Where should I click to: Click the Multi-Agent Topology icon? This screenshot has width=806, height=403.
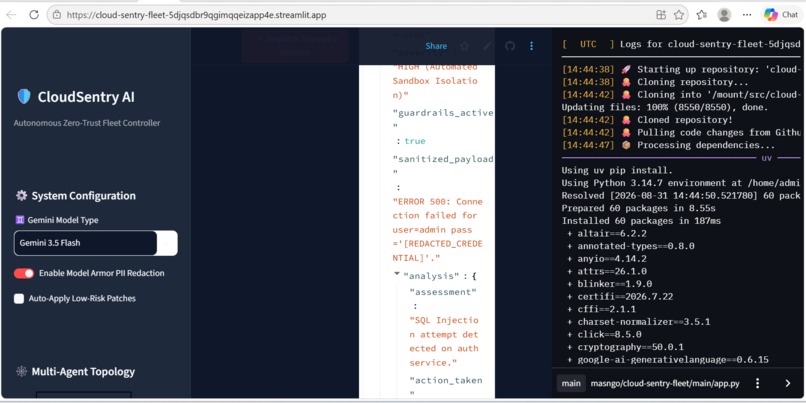click(x=21, y=372)
